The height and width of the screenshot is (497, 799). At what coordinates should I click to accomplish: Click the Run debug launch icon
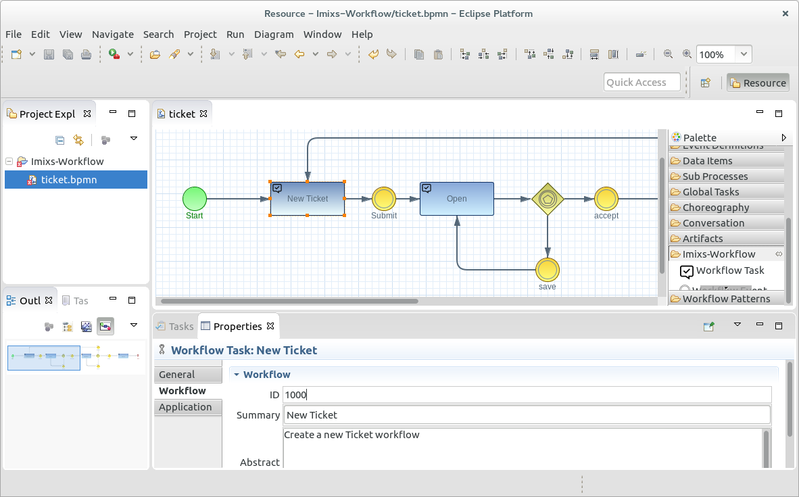tap(114, 54)
